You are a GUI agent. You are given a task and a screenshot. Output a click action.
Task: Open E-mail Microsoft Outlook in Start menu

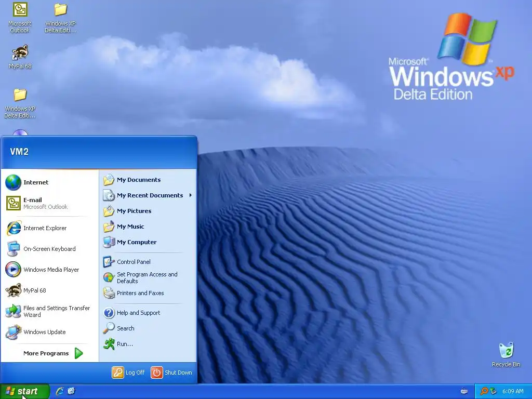click(x=49, y=203)
